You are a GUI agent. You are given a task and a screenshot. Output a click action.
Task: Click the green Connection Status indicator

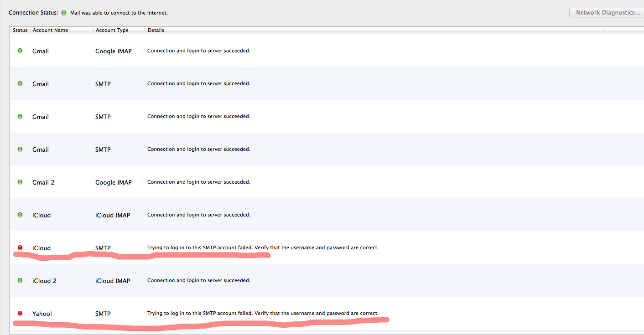(x=64, y=13)
